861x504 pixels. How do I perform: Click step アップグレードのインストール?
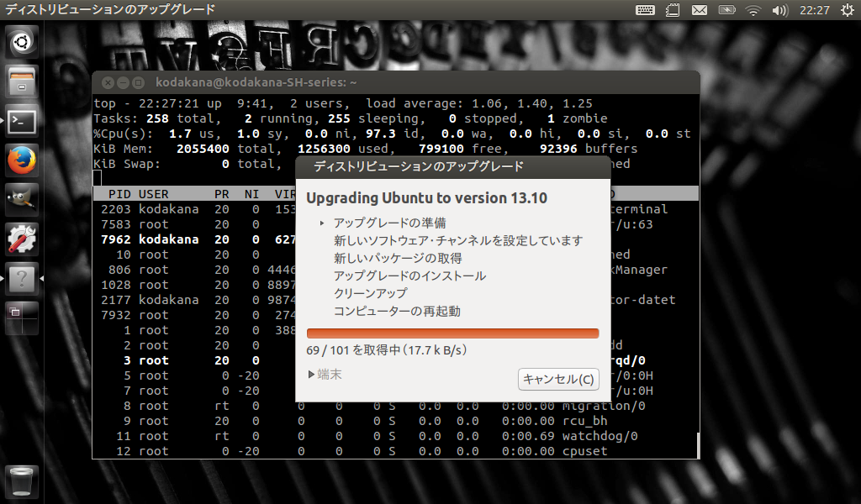point(409,276)
